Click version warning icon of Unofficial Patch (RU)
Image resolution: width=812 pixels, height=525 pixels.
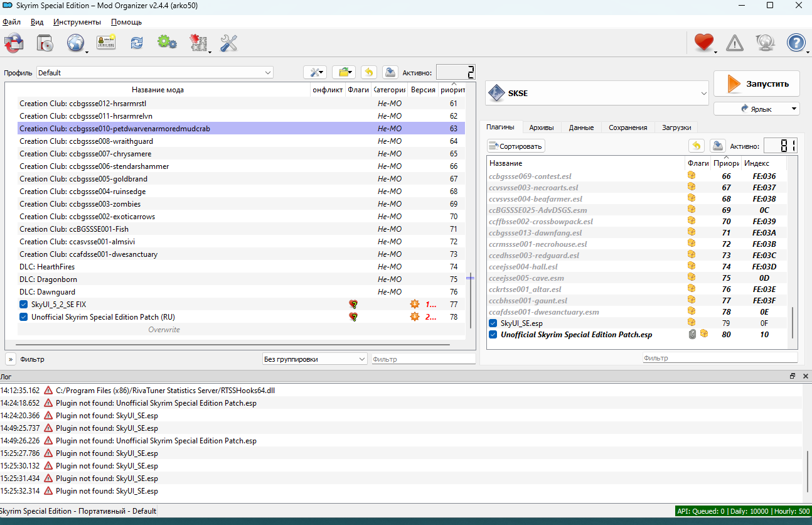click(x=414, y=317)
